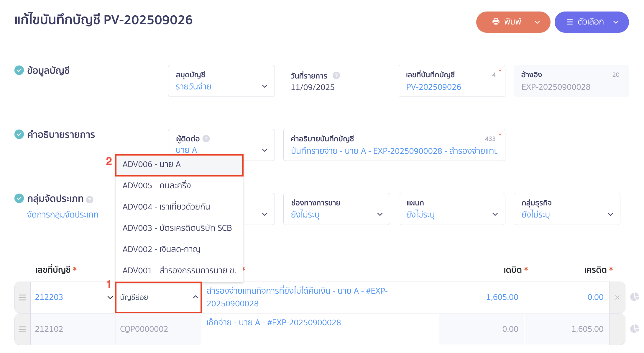Viewport: 644px width, 353px height.
Task: Click the check icon beside คำอธิบายรายการ
Action: (19, 134)
